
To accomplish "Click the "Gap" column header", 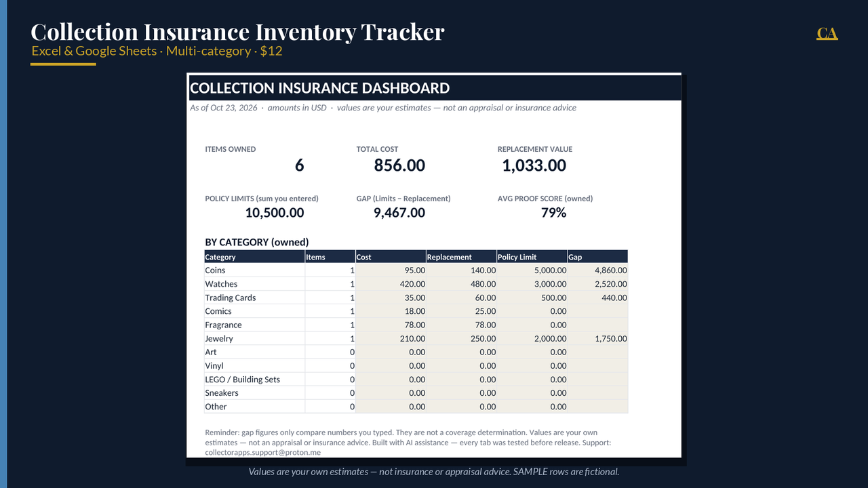I will [x=597, y=257].
